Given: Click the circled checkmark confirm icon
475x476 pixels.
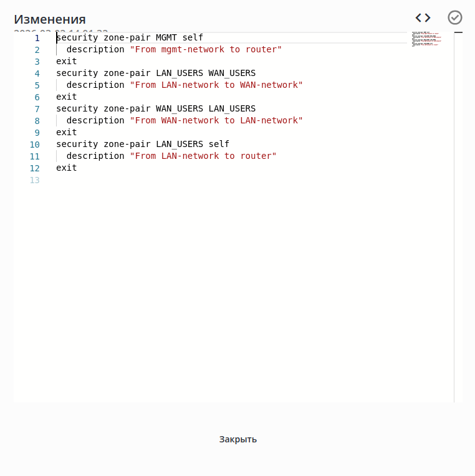Looking at the screenshot, I should point(454,17).
